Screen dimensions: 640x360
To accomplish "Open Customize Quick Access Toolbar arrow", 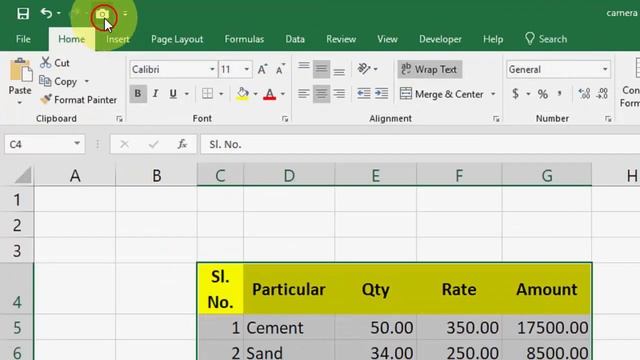I will [125, 14].
